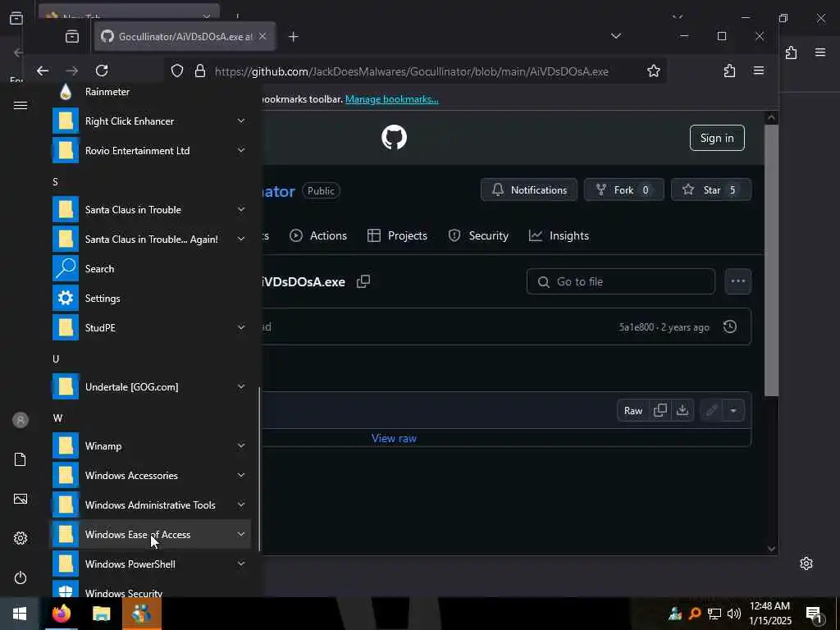Open Settings app in Start list

coord(150,298)
